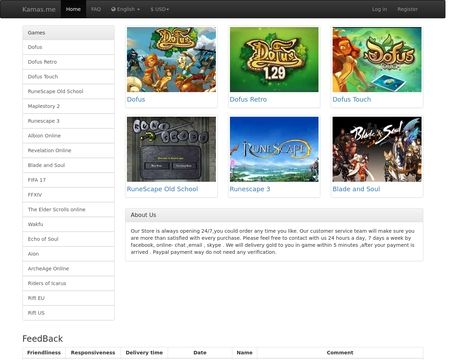Open FIFA 17 from sidebar
The image size is (450, 360).
coord(68,180)
